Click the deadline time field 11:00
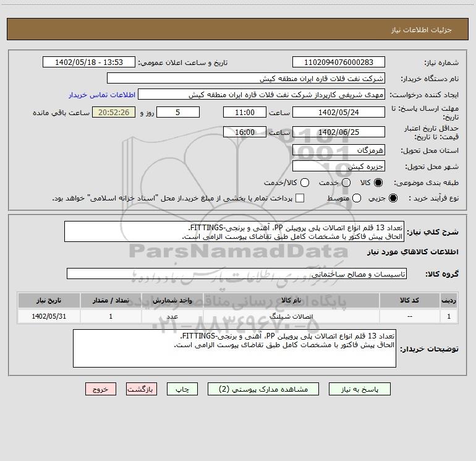Screen dimensions: 476x461 tap(245, 112)
